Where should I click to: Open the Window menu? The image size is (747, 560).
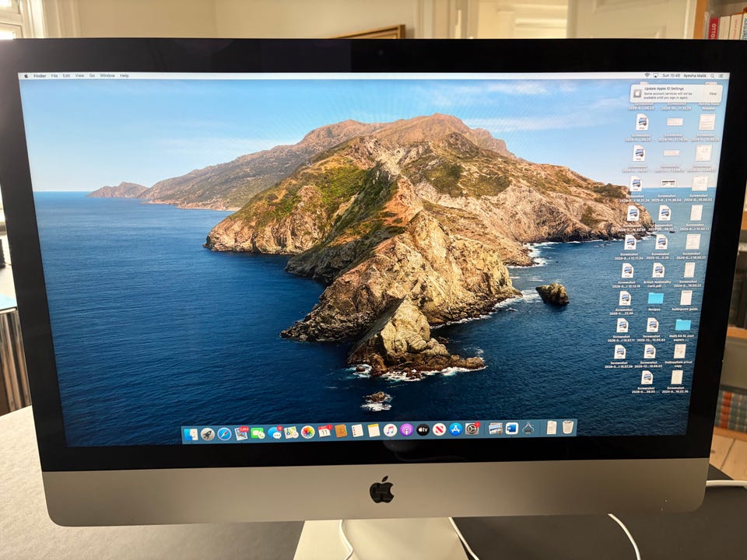[x=107, y=75]
